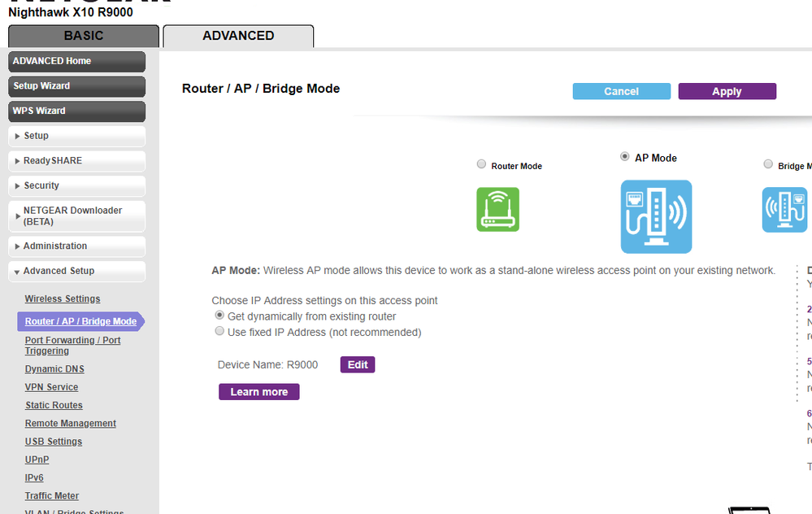Select the AP Mode radio button
812x514 pixels.
[x=625, y=156]
